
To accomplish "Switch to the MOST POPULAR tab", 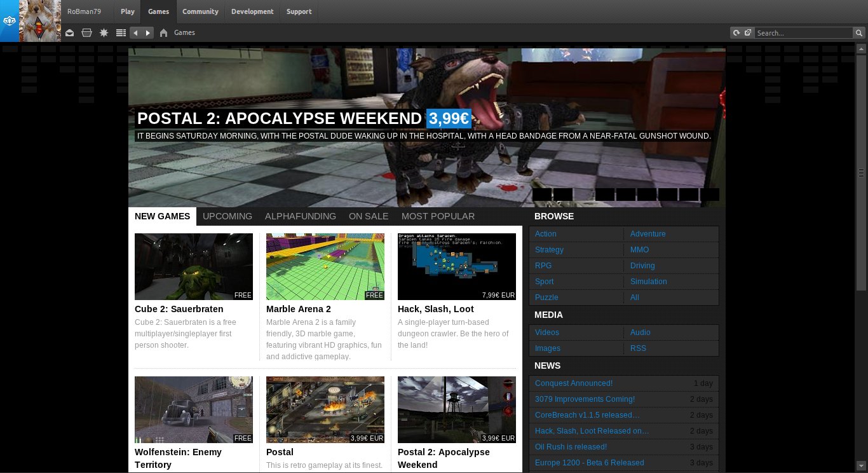I will pyautogui.click(x=438, y=216).
